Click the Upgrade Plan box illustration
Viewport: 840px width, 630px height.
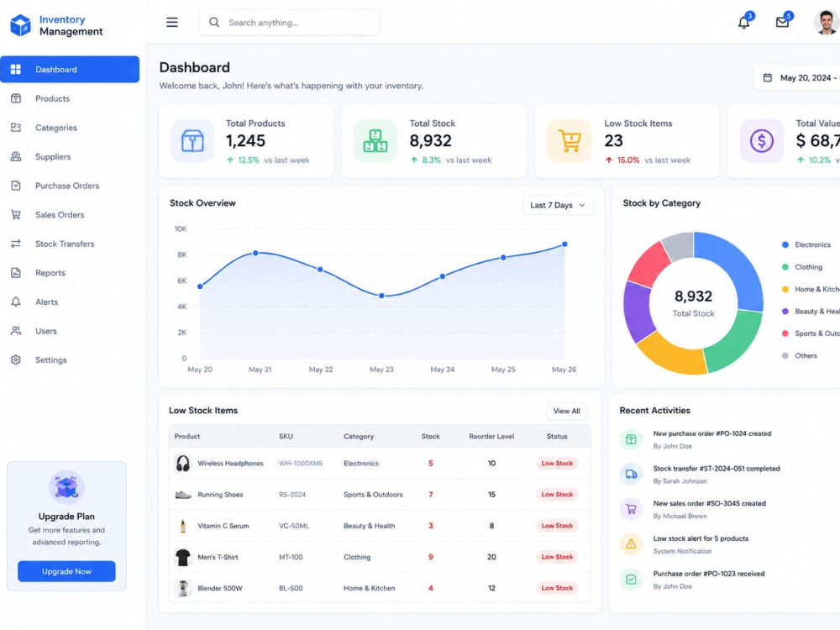[66, 487]
